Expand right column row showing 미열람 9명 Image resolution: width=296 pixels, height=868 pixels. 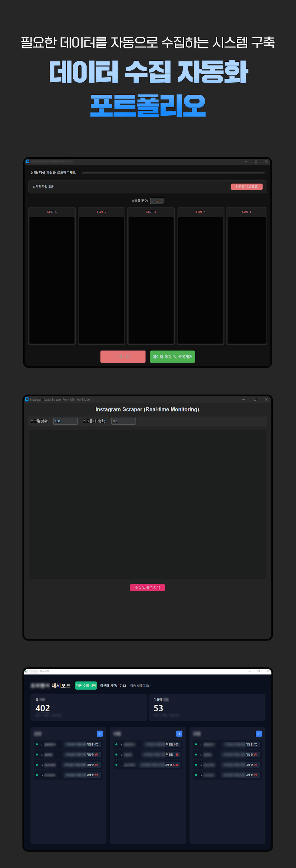pos(201,765)
